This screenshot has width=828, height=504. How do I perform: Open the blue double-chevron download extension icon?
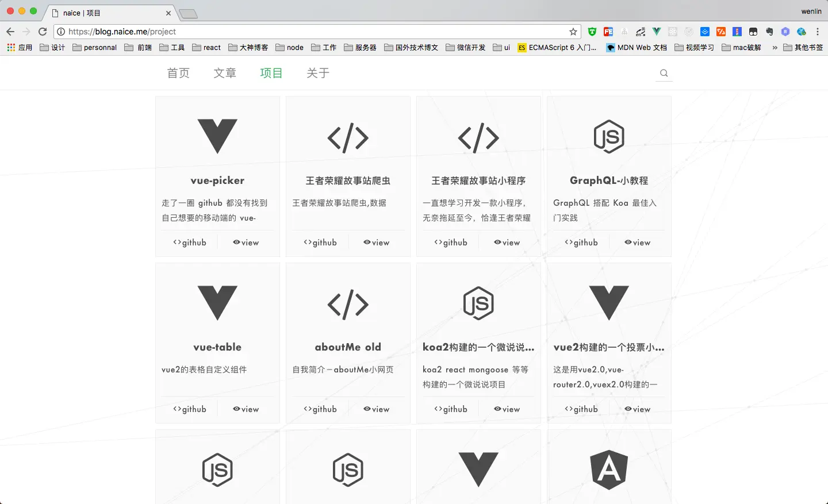pyautogui.click(x=705, y=32)
